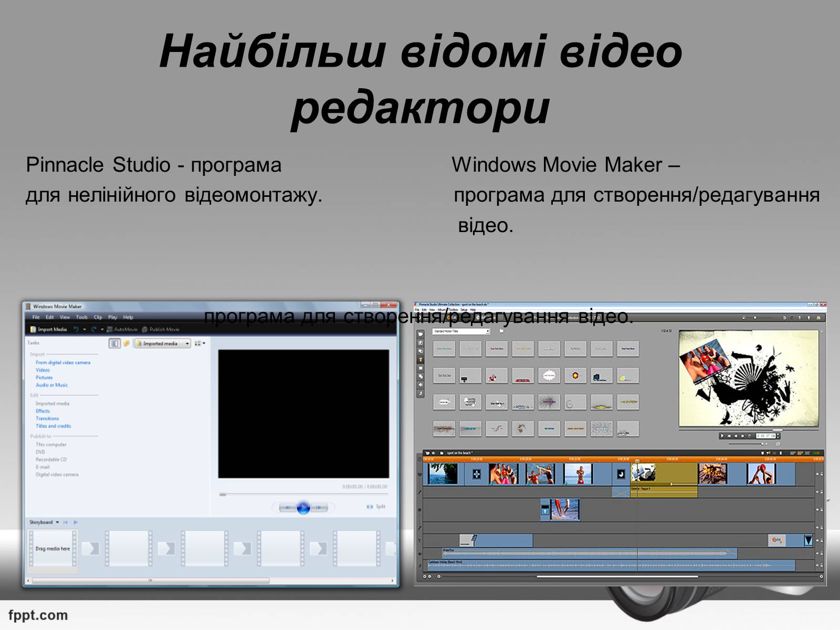Click the Play storyboard icon
The width and height of the screenshot is (840, 630).
coord(76,522)
